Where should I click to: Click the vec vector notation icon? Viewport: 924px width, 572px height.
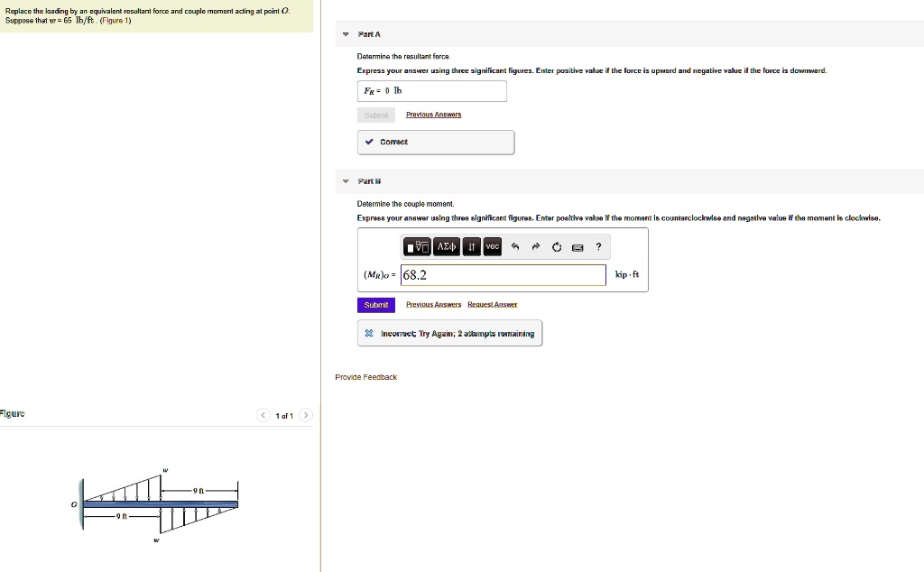click(492, 246)
